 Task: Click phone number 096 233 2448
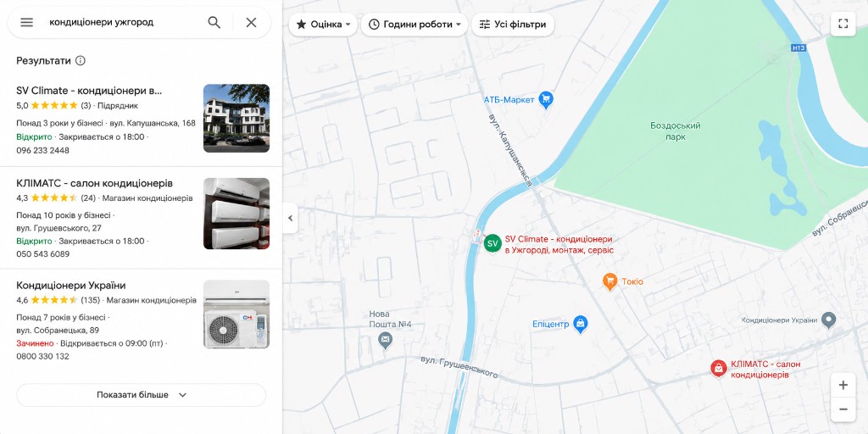(x=42, y=150)
